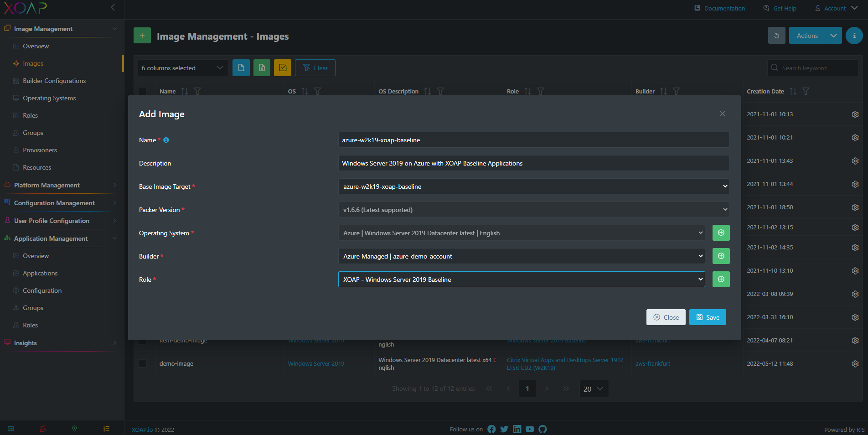The height and width of the screenshot is (435, 868).
Task: Open the Get Help link
Action: pyautogui.click(x=780, y=8)
